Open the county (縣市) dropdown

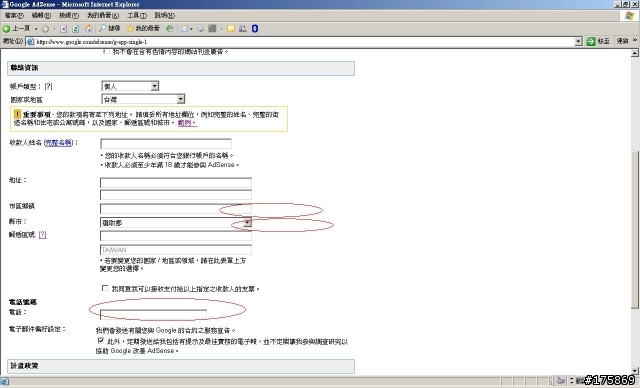point(176,222)
